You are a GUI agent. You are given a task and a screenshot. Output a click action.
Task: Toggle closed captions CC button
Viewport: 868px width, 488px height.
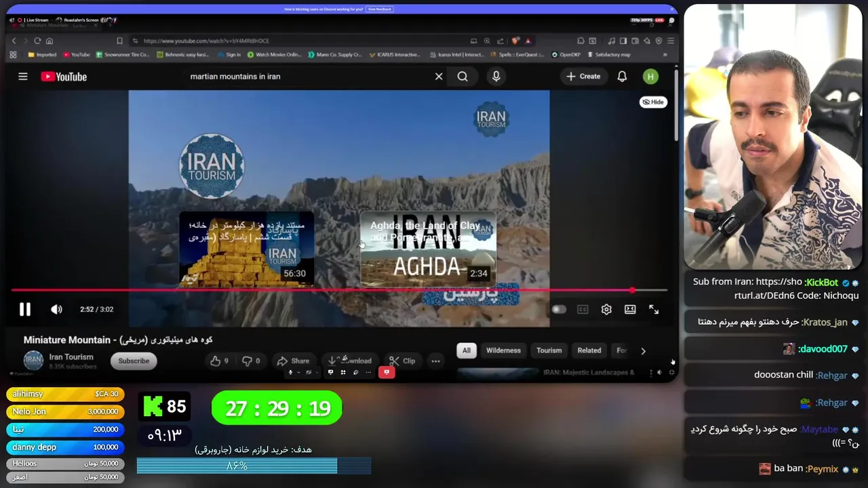point(583,309)
